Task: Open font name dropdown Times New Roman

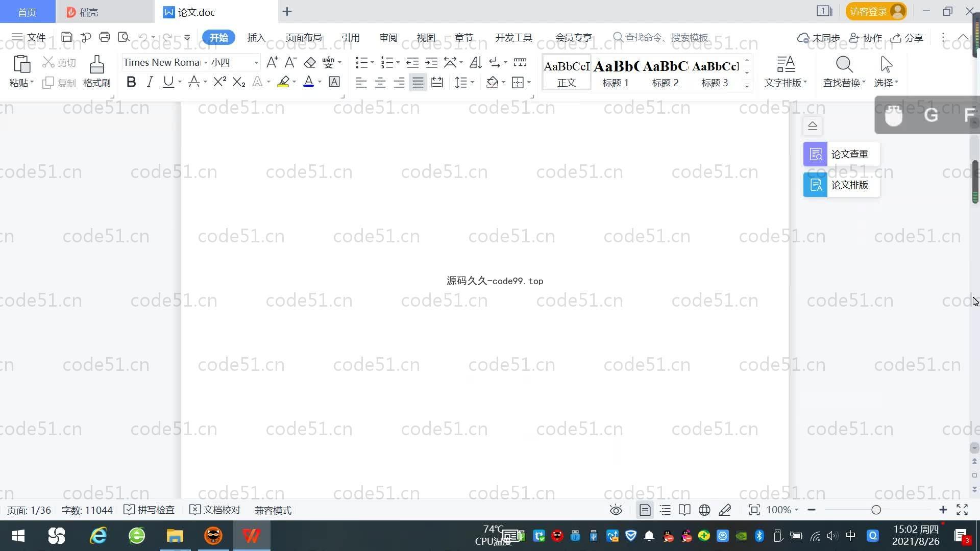Action: coord(206,62)
